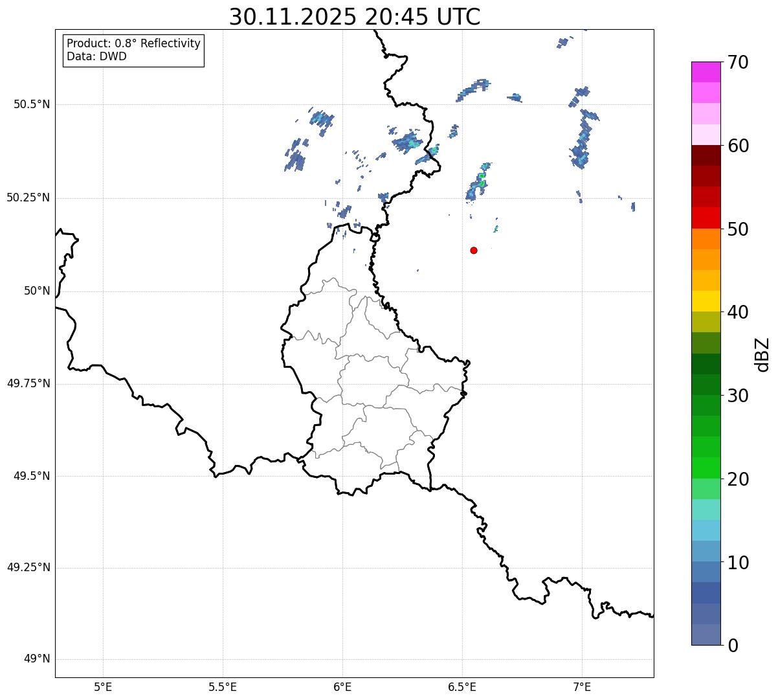Click the 60 tick label on colorbar
The height and width of the screenshot is (700, 778).
pyautogui.click(x=738, y=146)
